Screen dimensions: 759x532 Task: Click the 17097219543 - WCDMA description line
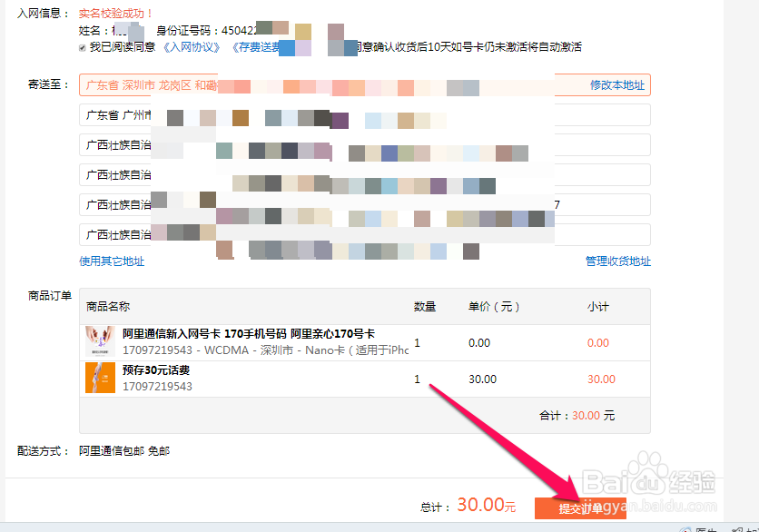click(266, 350)
